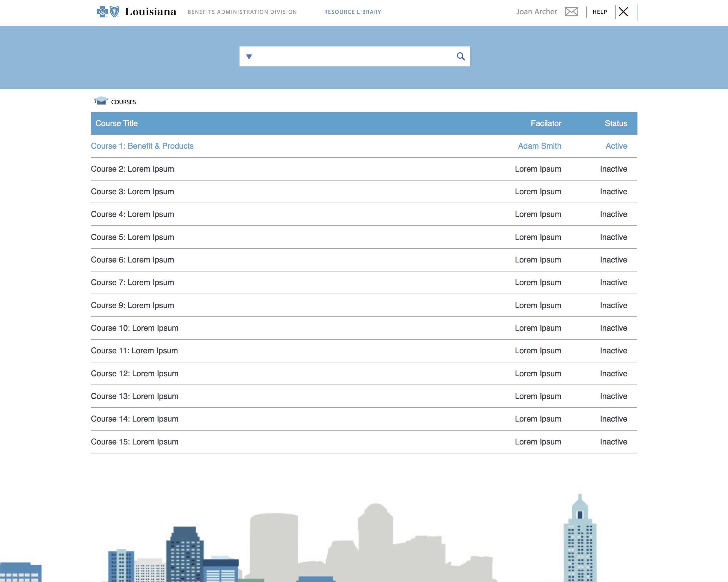Image resolution: width=728 pixels, height=582 pixels.
Task: Expand the search filter dropdown arrow
Action: tap(249, 57)
